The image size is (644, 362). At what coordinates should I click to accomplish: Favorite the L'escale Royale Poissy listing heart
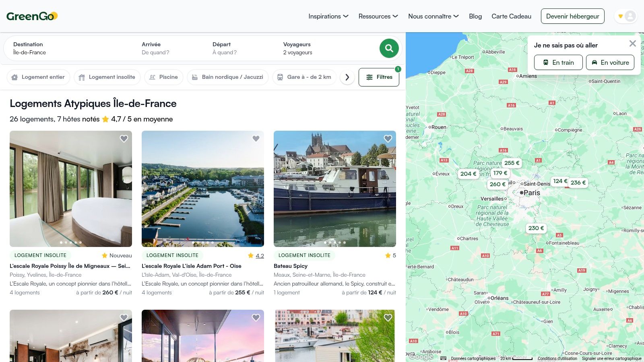(124, 139)
